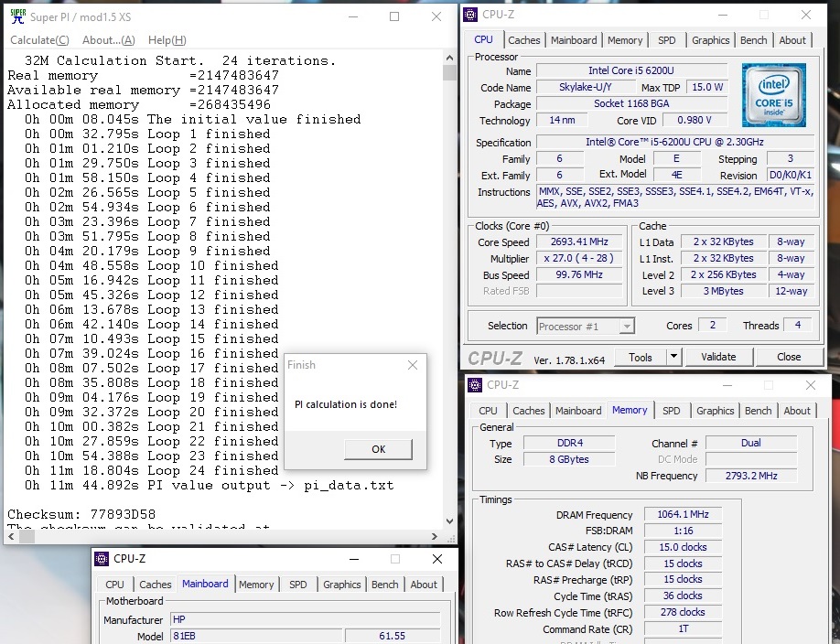Viewport: 840px width, 644px height.
Task: Click the Super PI vertical scrollbar thumb
Action: click(449, 72)
